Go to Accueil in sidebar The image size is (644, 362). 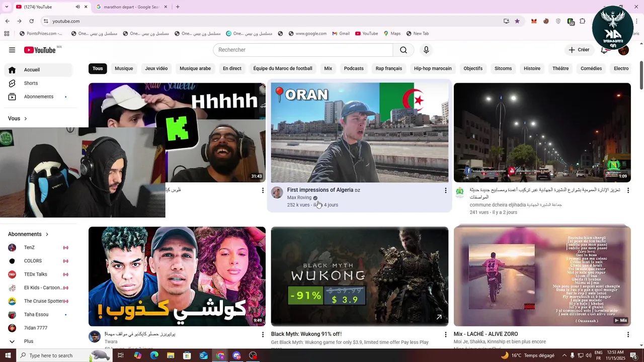point(39,70)
